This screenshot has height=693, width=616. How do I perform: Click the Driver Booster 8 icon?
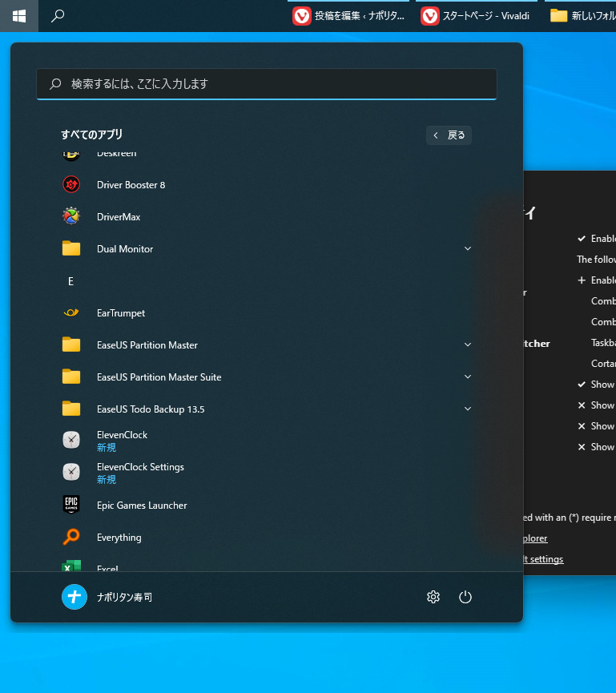71,185
